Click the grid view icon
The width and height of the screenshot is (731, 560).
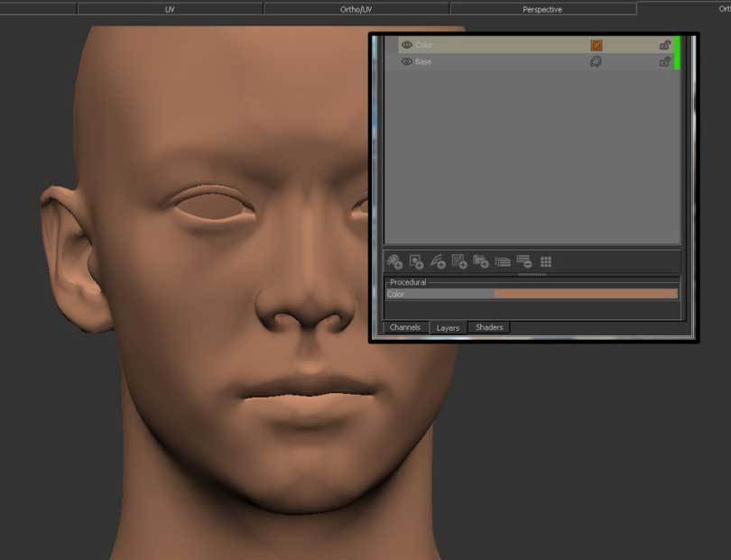pyautogui.click(x=546, y=262)
